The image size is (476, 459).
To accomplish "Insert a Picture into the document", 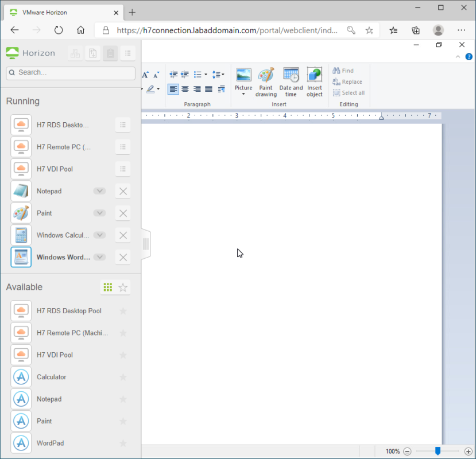I will (243, 80).
